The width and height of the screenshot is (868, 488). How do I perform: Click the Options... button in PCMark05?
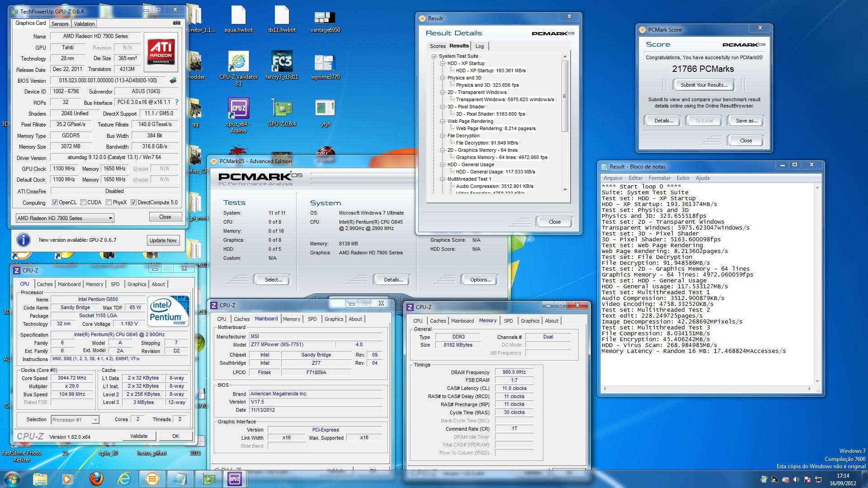pos(481,280)
